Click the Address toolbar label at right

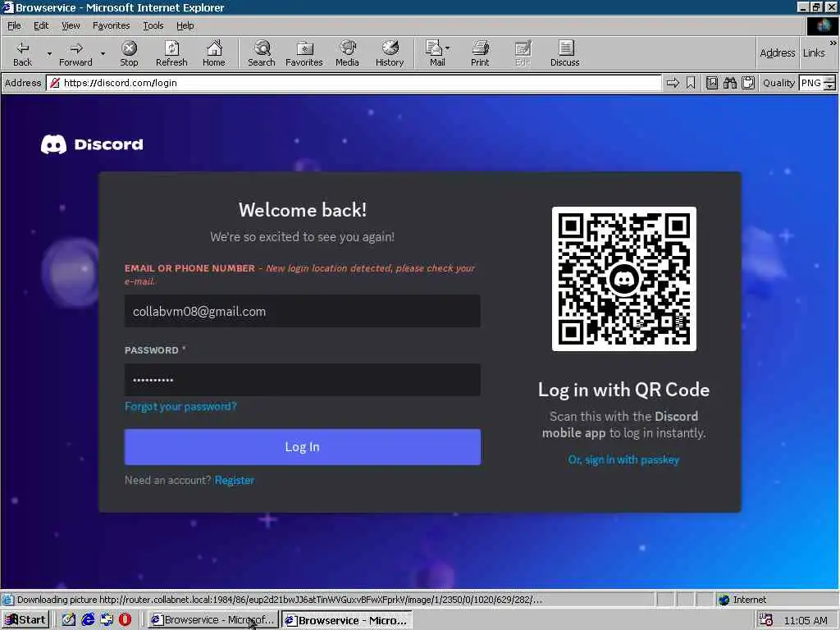(x=778, y=53)
